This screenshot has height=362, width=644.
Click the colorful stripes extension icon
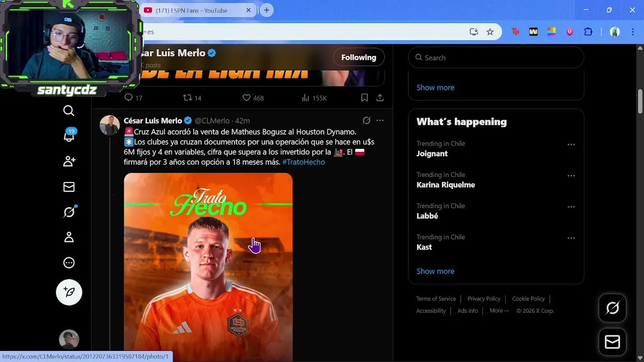click(x=551, y=32)
